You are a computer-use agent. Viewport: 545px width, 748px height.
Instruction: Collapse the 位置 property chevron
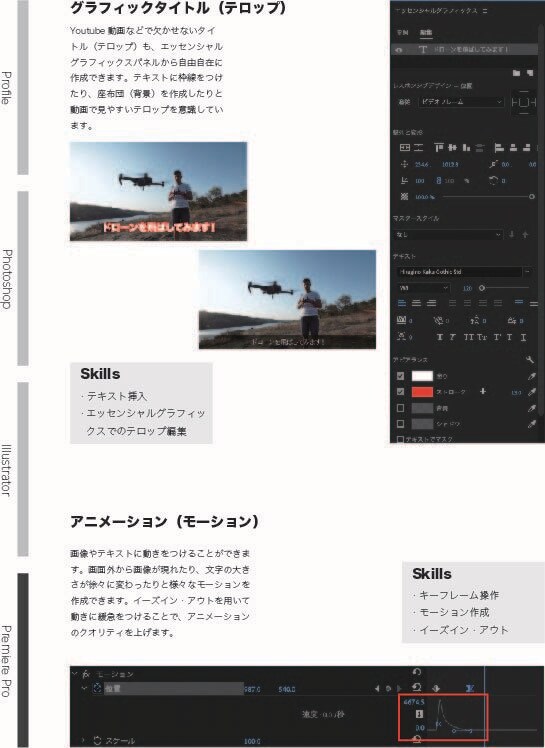click(x=84, y=688)
